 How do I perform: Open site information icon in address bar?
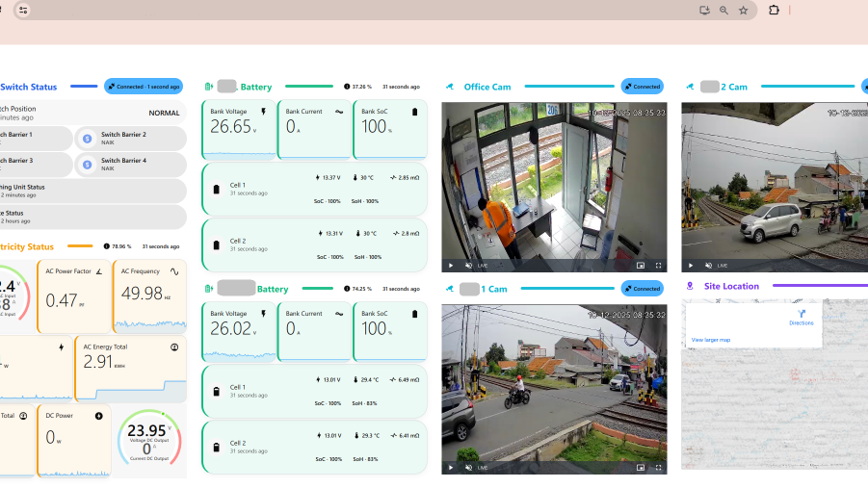[x=23, y=11]
